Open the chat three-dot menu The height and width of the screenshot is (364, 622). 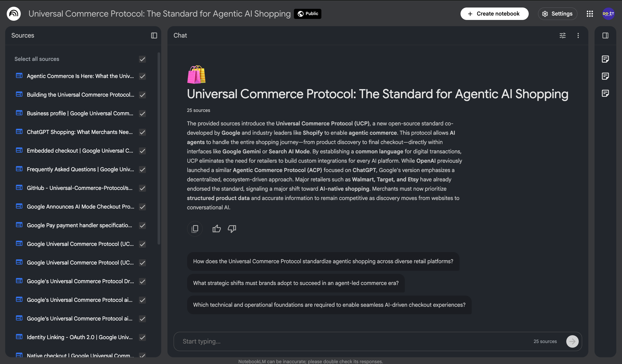click(578, 35)
